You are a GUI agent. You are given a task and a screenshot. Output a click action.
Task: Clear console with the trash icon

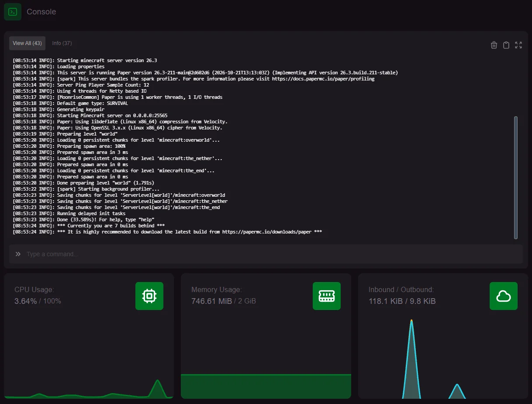tap(494, 45)
